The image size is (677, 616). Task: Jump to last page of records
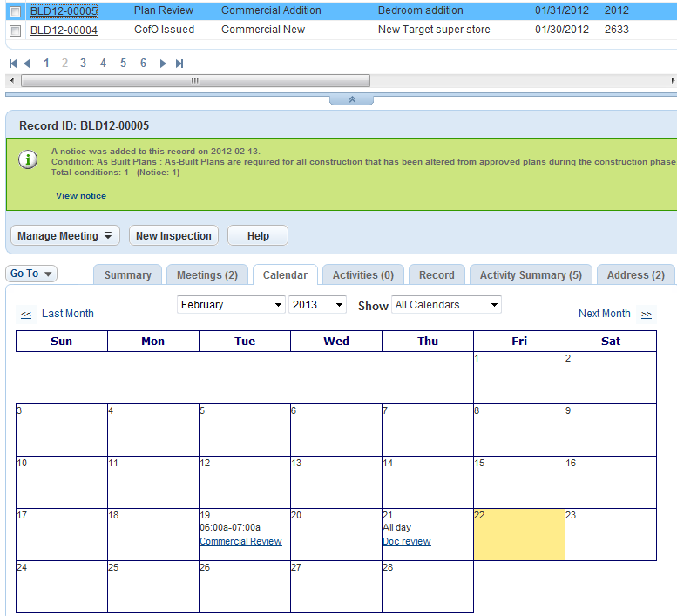(179, 64)
